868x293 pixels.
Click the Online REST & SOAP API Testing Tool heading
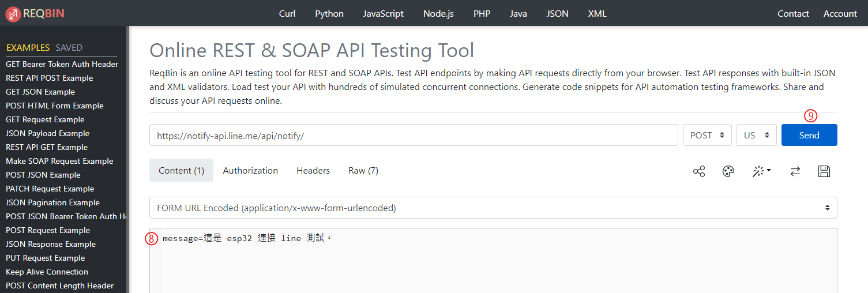pyautogui.click(x=312, y=51)
